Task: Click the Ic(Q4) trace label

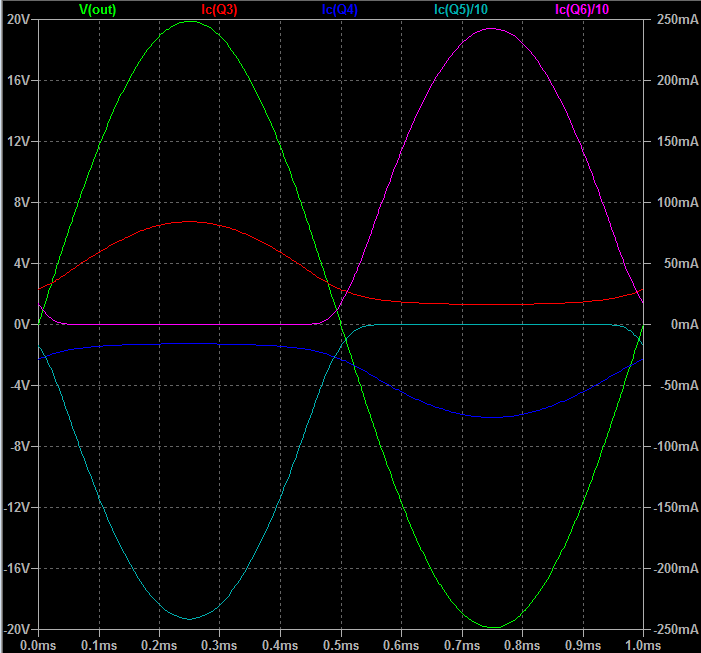Action: coord(340,9)
